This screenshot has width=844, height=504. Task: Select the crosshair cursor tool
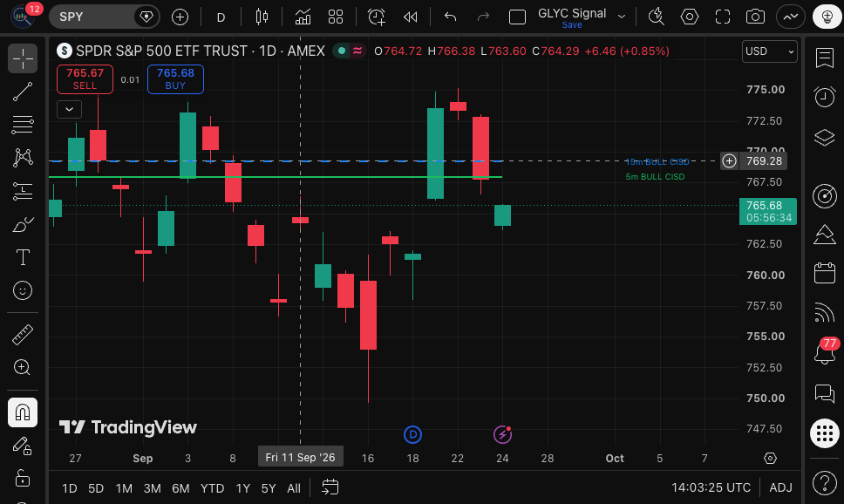click(23, 58)
